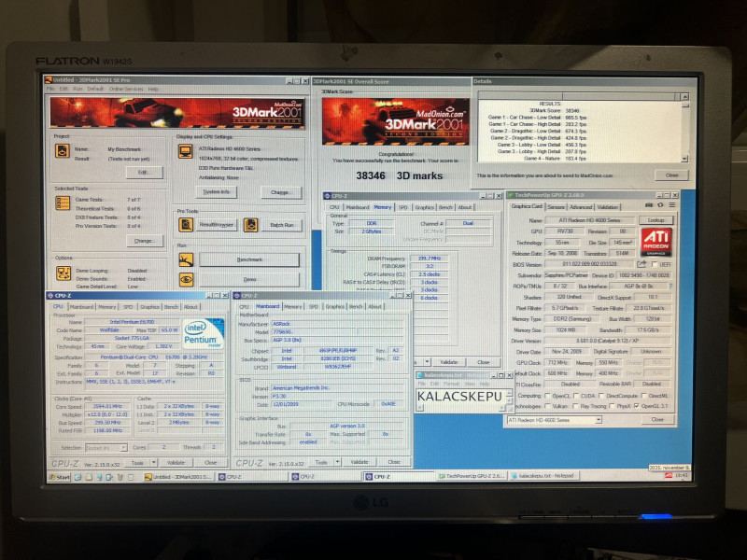Click the Batch Run icon

click(250, 225)
